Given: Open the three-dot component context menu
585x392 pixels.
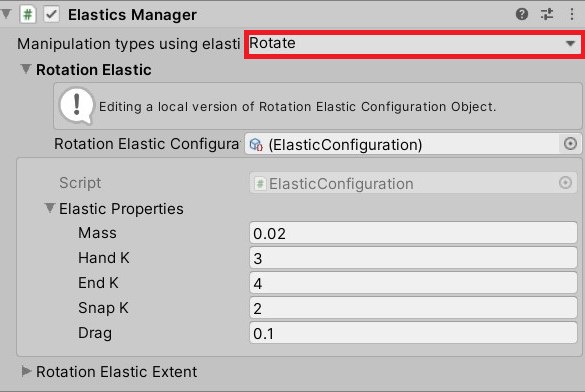Looking at the screenshot, I should [x=572, y=15].
